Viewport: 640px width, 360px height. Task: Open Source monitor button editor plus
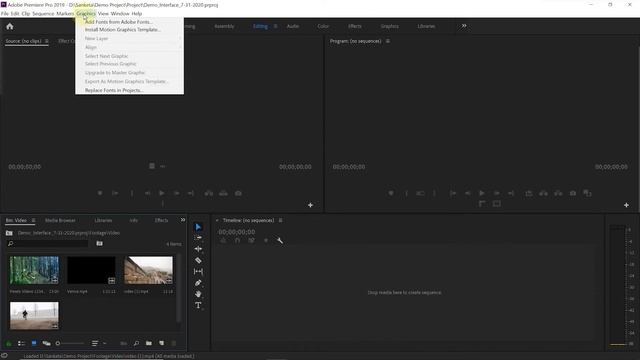click(x=310, y=205)
